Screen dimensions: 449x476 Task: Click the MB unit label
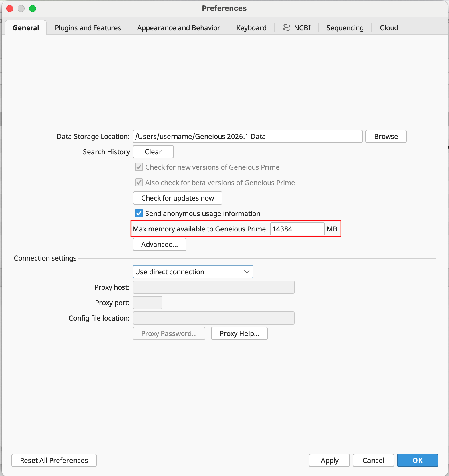[332, 229]
